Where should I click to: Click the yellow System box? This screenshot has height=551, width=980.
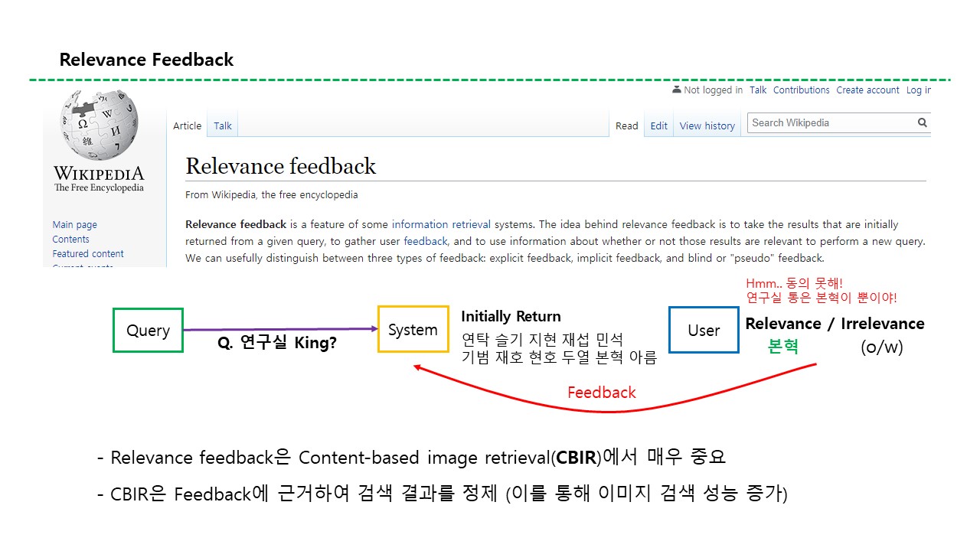(x=413, y=330)
